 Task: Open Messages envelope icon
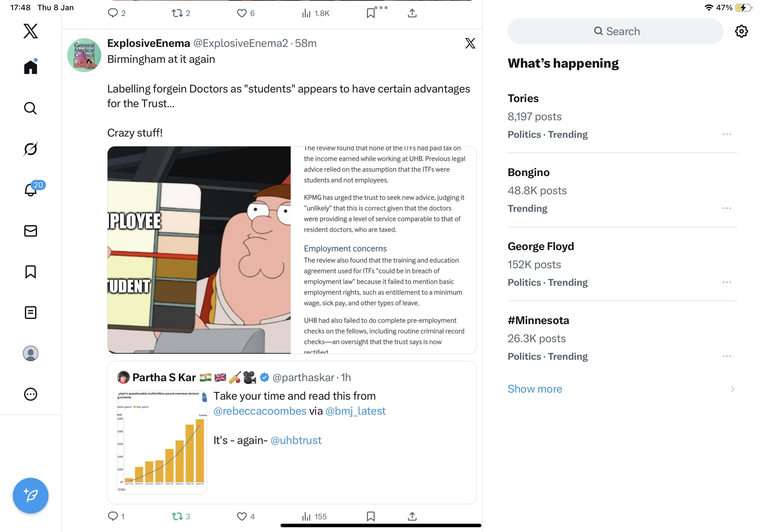(31, 231)
